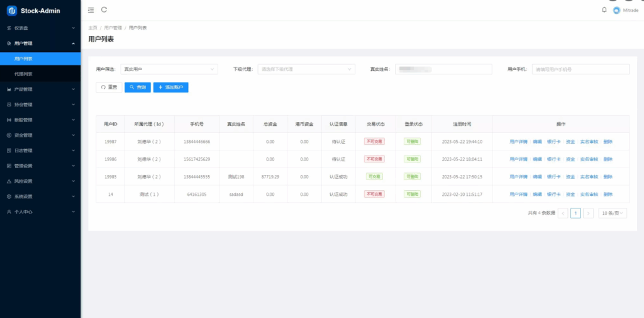Click 编辑 for user 19987
The height and width of the screenshot is (318, 644).
click(537, 142)
